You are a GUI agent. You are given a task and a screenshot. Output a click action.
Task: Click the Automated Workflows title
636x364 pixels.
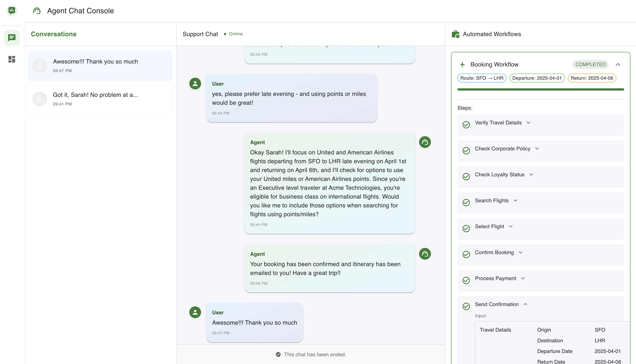click(x=492, y=34)
